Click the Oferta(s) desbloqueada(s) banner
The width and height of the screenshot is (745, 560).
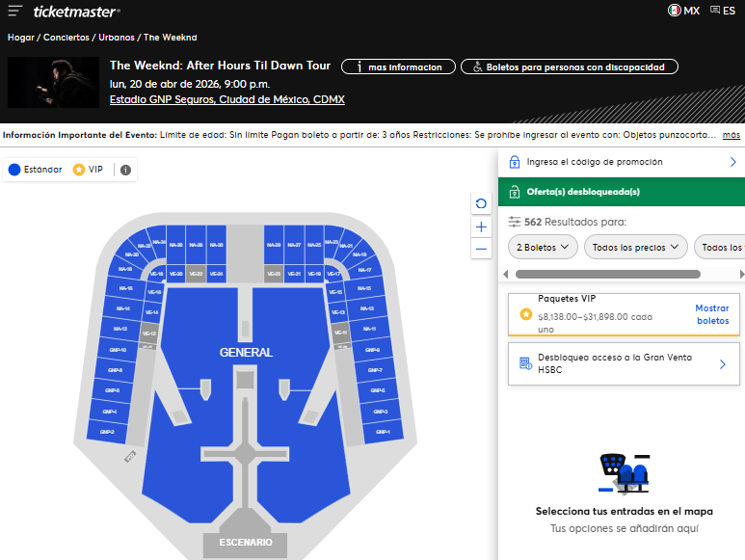[x=622, y=192]
